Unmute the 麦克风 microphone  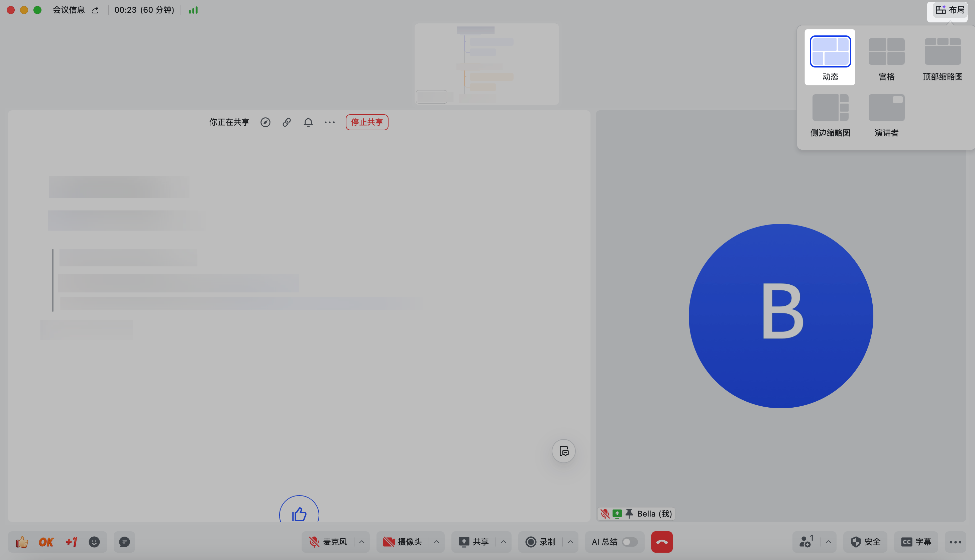click(x=328, y=542)
